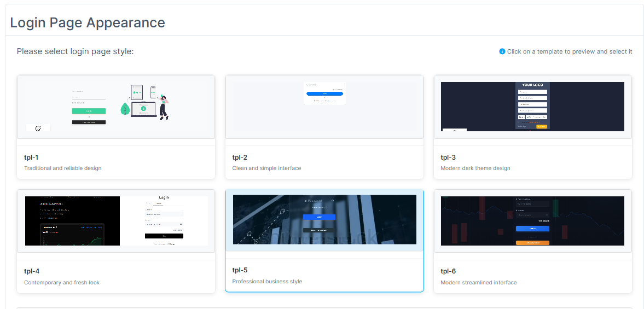Viewport: 644px width, 309px height.
Task: Select the tpl-3 card title
Action: [x=448, y=158]
